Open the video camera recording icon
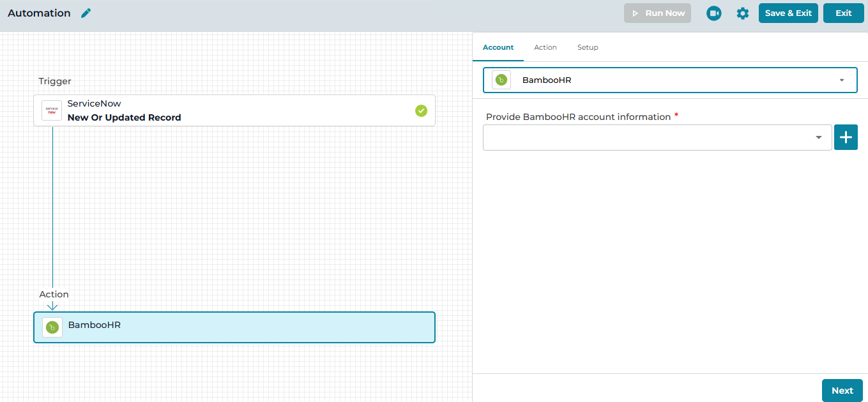The width and height of the screenshot is (868, 402). [x=714, y=13]
